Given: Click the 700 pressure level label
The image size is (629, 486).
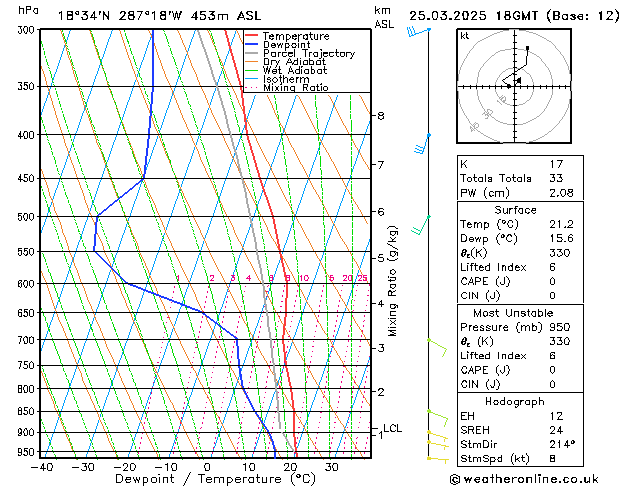Looking at the screenshot, I should [x=28, y=340].
